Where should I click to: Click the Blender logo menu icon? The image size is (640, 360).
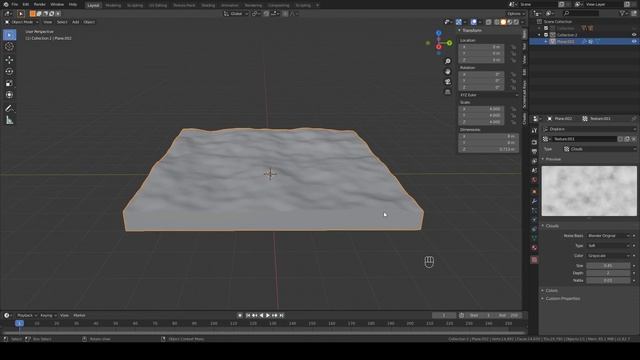[6, 4]
